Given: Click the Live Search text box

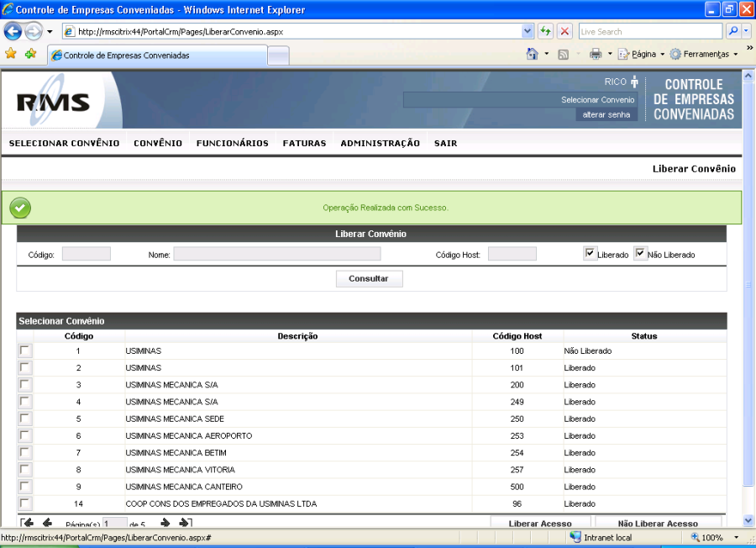Looking at the screenshot, I should pos(650,31).
